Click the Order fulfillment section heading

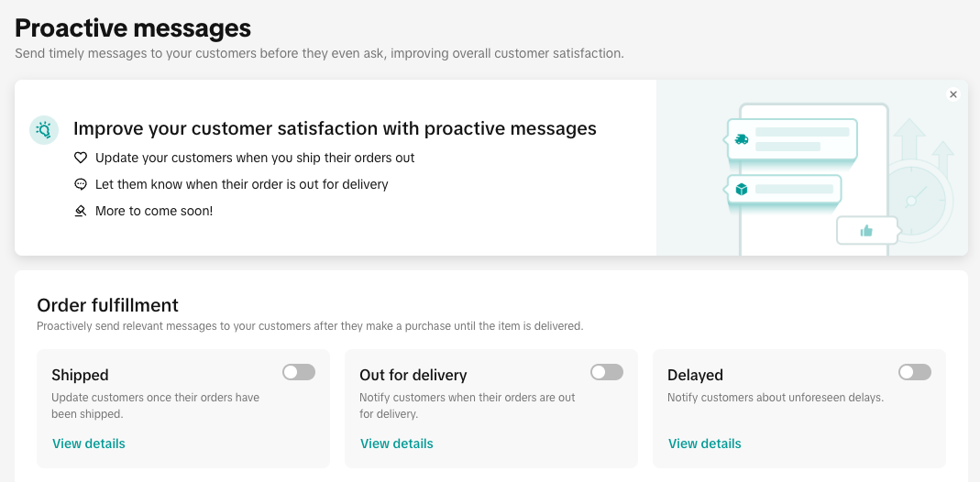(x=107, y=305)
